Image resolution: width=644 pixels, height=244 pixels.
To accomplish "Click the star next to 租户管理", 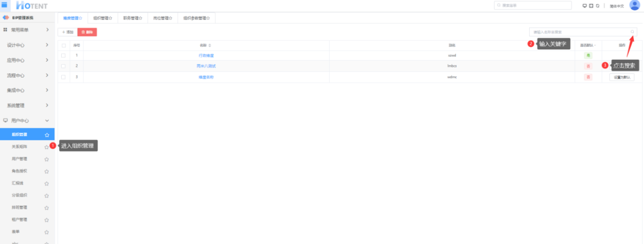I will click(x=47, y=220).
